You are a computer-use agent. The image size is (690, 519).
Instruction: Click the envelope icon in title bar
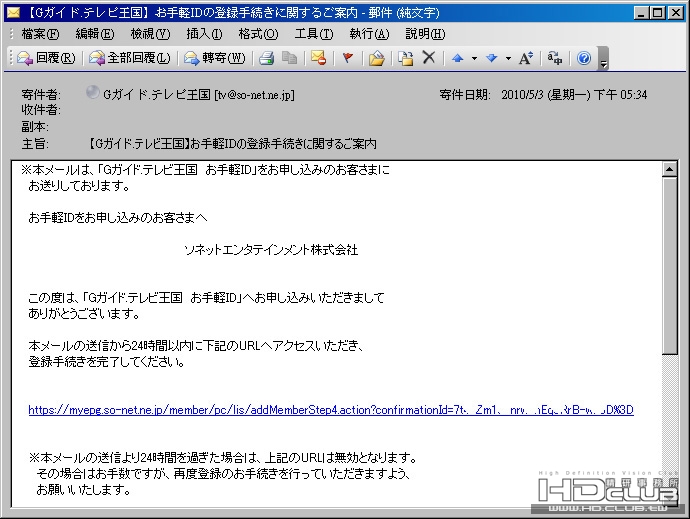13,13
